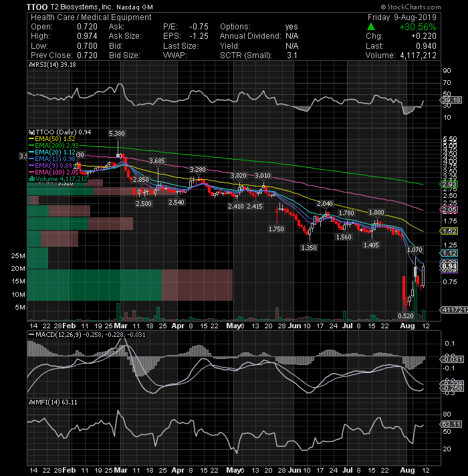Click the StockCharts.com copyright symbol
Screen dimensions: 468x476
click(383, 7)
